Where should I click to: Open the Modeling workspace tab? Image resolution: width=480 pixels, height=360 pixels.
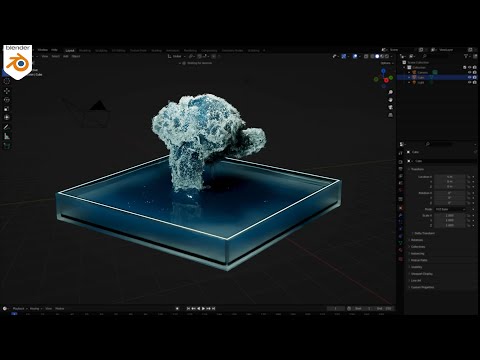click(85, 51)
